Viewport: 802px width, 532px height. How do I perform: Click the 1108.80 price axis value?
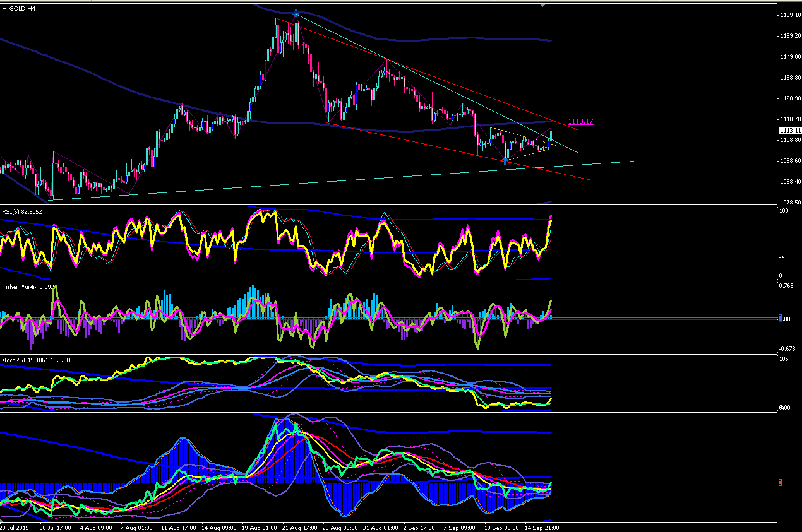[789, 139]
